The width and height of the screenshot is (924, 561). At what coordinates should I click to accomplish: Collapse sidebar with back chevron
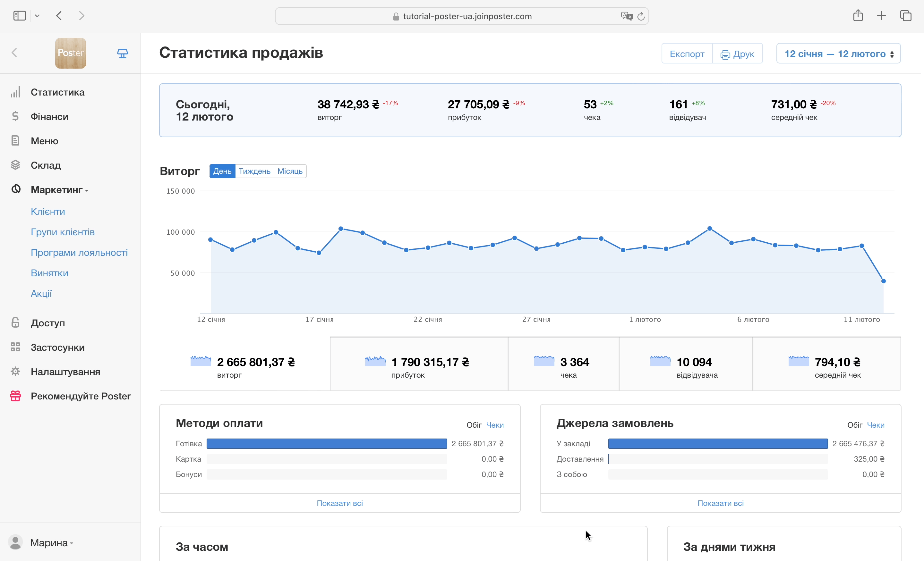point(14,53)
